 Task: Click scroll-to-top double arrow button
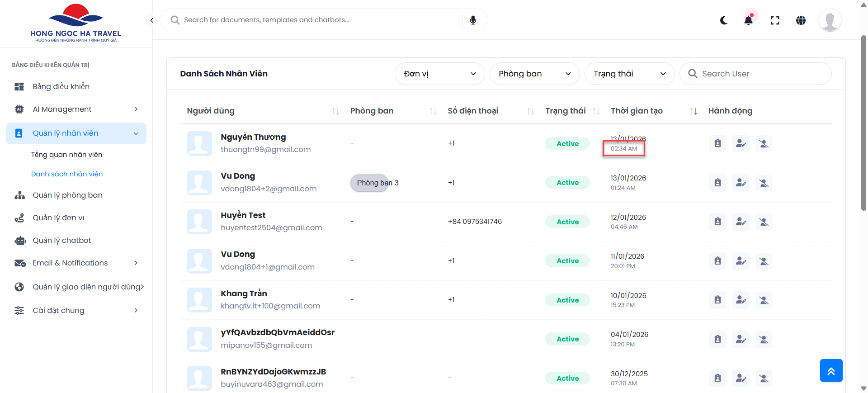point(831,371)
